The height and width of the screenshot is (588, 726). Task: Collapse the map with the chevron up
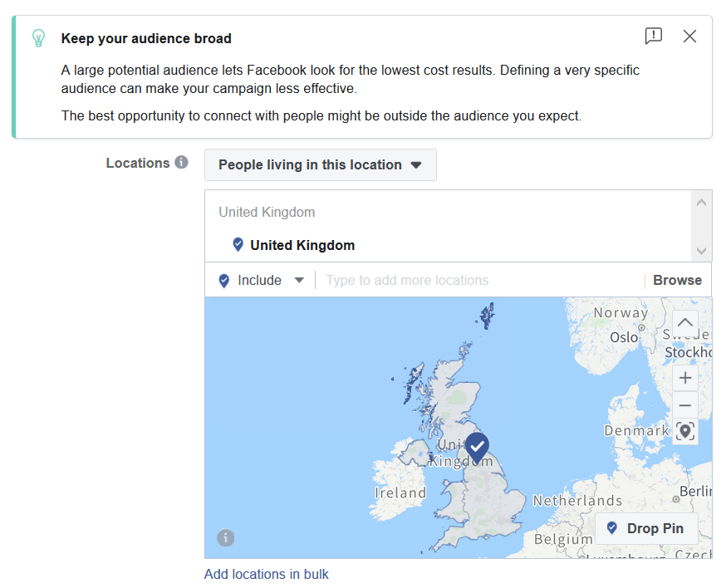pyautogui.click(x=685, y=323)
